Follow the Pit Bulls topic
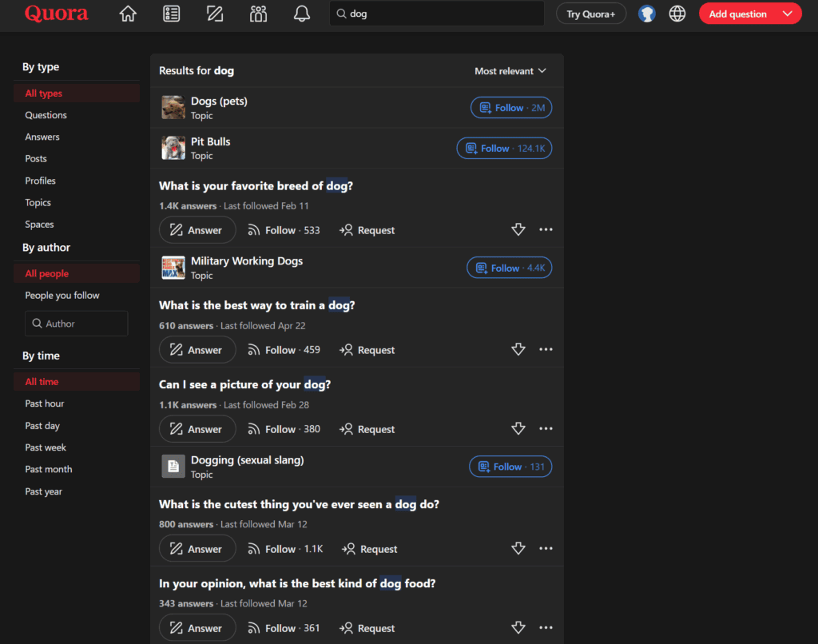The width and height of the screenshot is (818, 644). (505, 148)
